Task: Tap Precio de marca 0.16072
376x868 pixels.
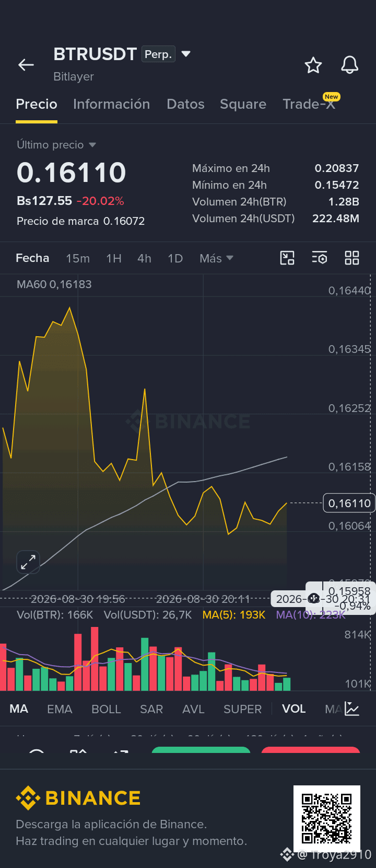Action: [81, 221]
